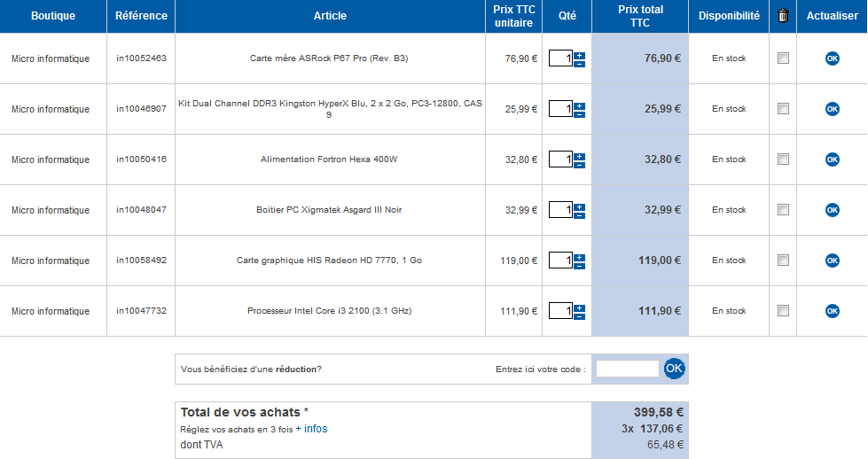Submit the reduction code with OK button

coord(675,368)
